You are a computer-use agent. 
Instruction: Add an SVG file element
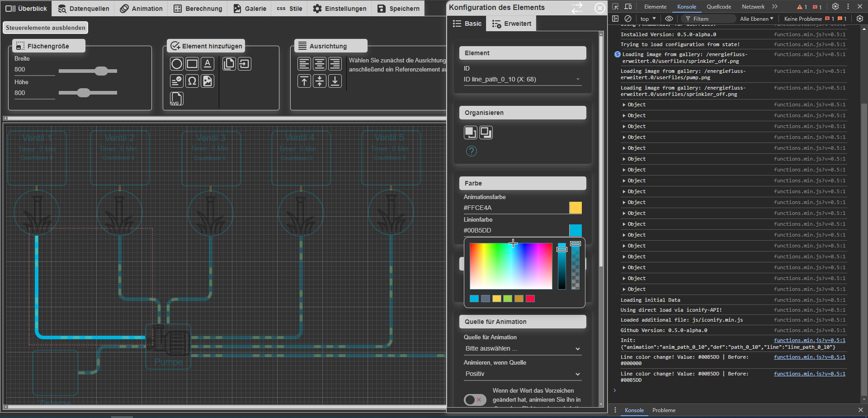177,98
